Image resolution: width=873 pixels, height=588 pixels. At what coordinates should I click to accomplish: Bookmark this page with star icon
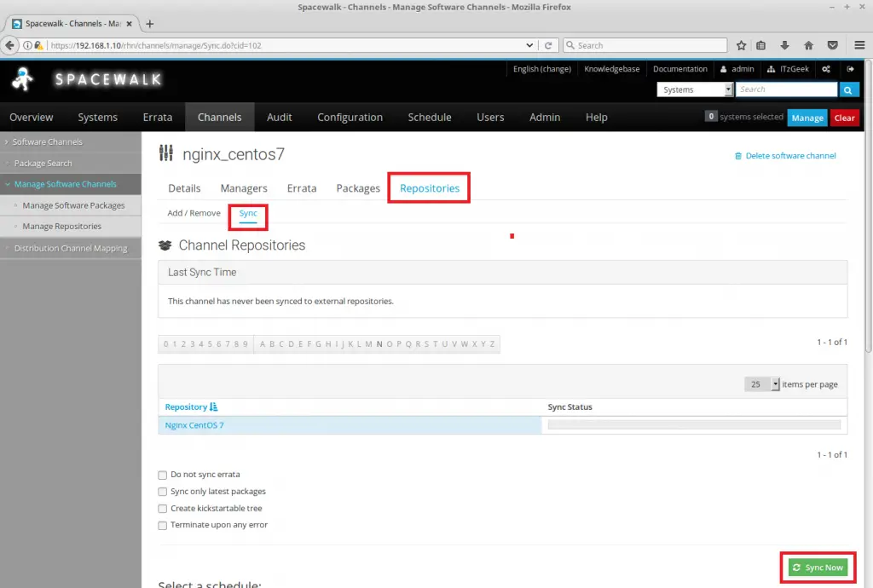click(x=741, y=45)
